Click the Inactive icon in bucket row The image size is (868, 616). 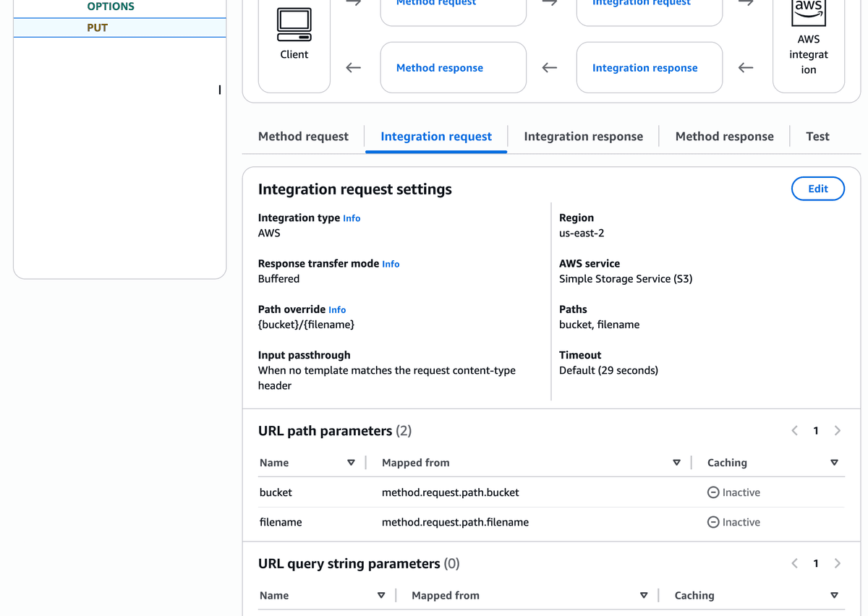coord(713,492)
